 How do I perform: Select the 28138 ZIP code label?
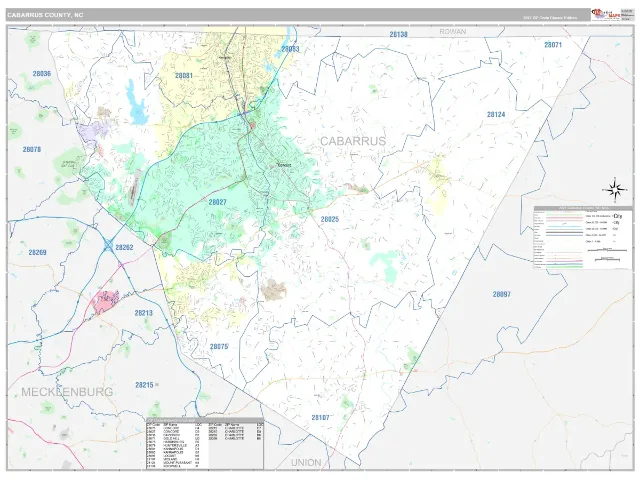pyautogui.click(x=398, y=35)
